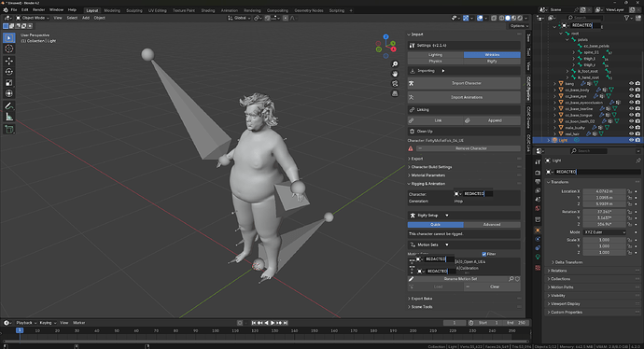Click the outliner filter funnel icon
This screenshot has width=644, height=349.
[x=627, y=18]
